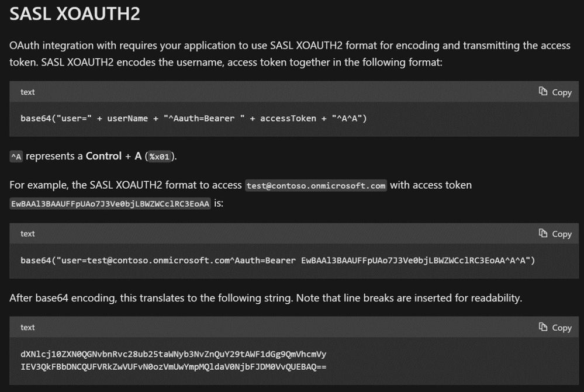Click the test@contoso.onmicrosoft.com inline code

pos(316,185)
